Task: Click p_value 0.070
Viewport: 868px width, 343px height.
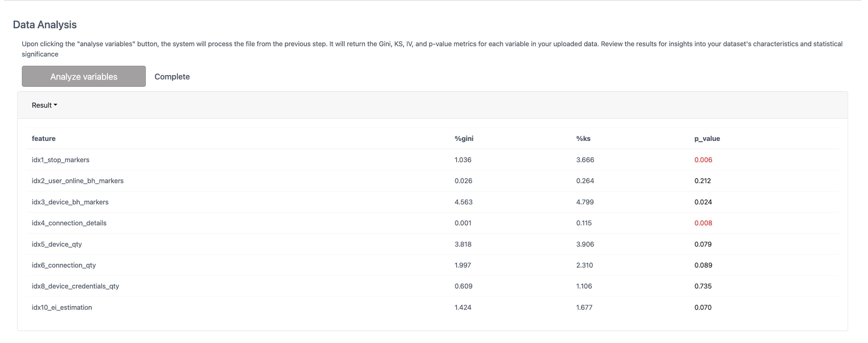Action: pos(703,307)
